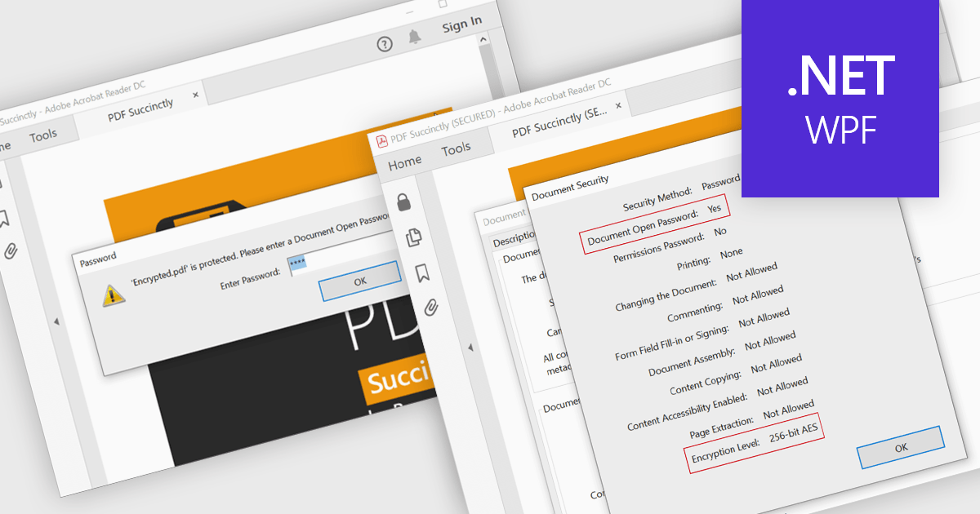Collapse the left window navigation pane arrow
Image resolution: width=980 pixels, height=514 pixels.
[x=56, y=321]
